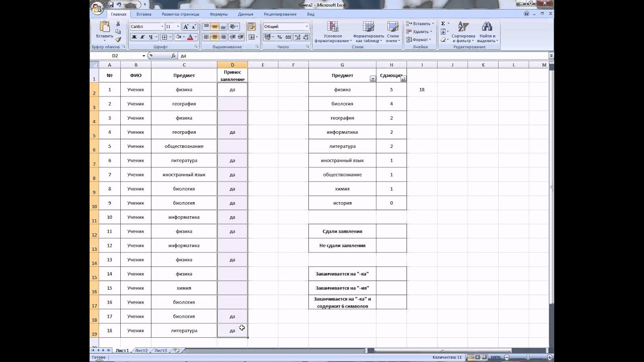Switch to Normal view in status bar
644x362 pixels.
(x=471, y=357)
